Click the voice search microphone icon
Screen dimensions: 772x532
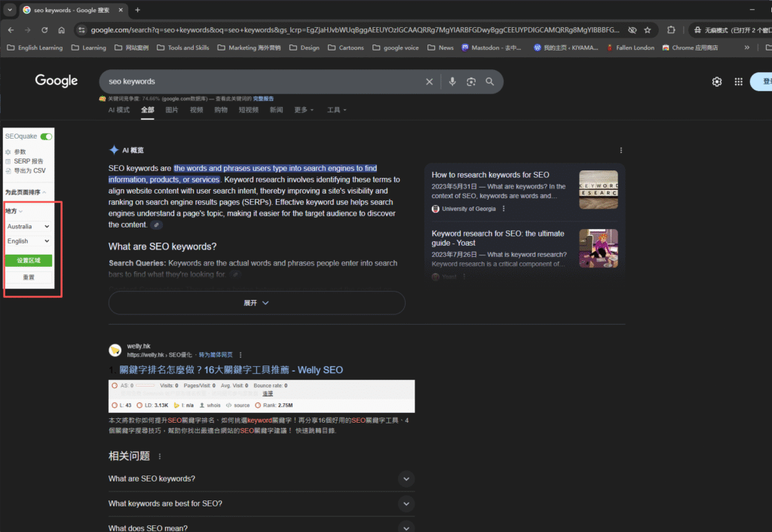click(x=452, y=81)
